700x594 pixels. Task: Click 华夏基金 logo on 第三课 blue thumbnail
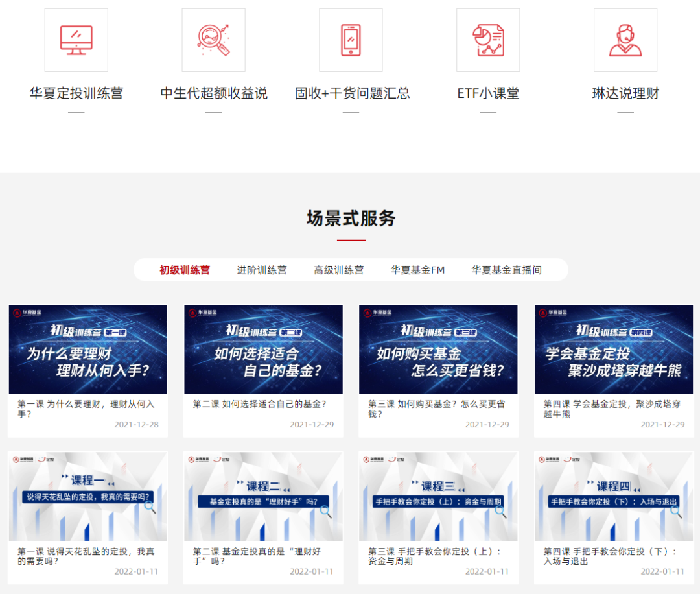pyautogui.click(x=377, y=313)
